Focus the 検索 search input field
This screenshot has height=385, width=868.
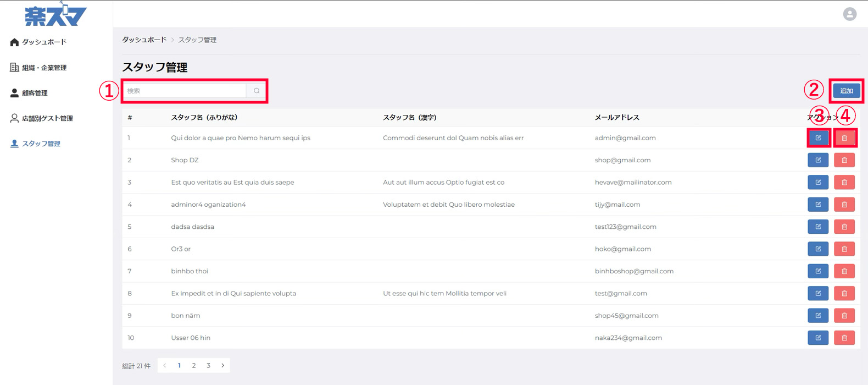(x=185, y=91)
